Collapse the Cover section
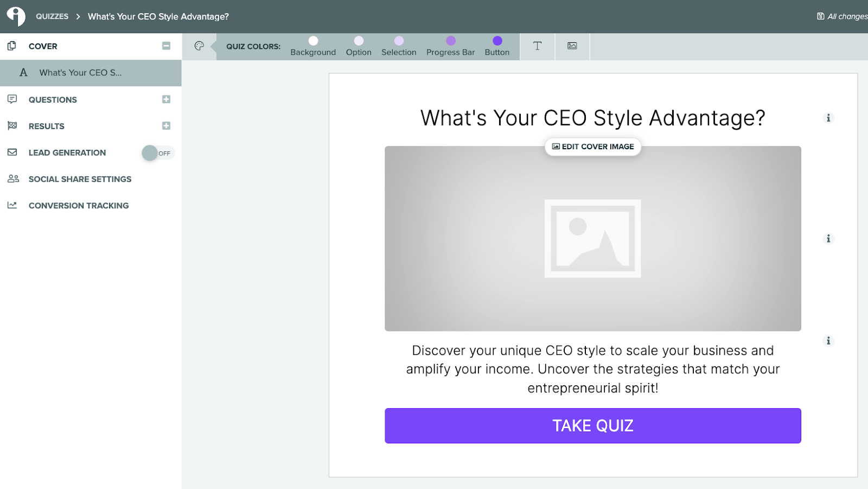868x489 pixels. (x=167, y=46)
